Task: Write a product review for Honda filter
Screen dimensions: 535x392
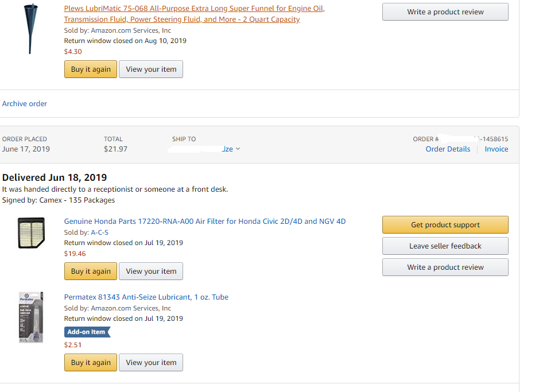Action: coord(445,267)
